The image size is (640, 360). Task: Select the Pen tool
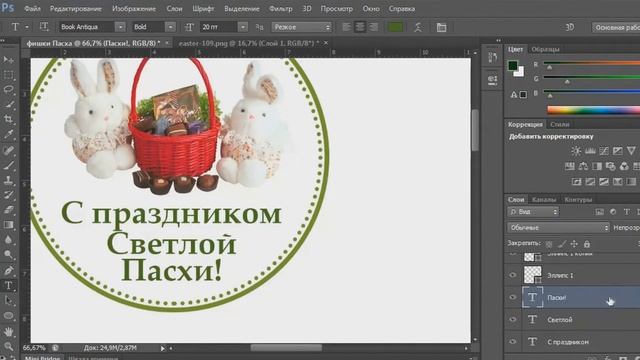(x=8, y=270)
